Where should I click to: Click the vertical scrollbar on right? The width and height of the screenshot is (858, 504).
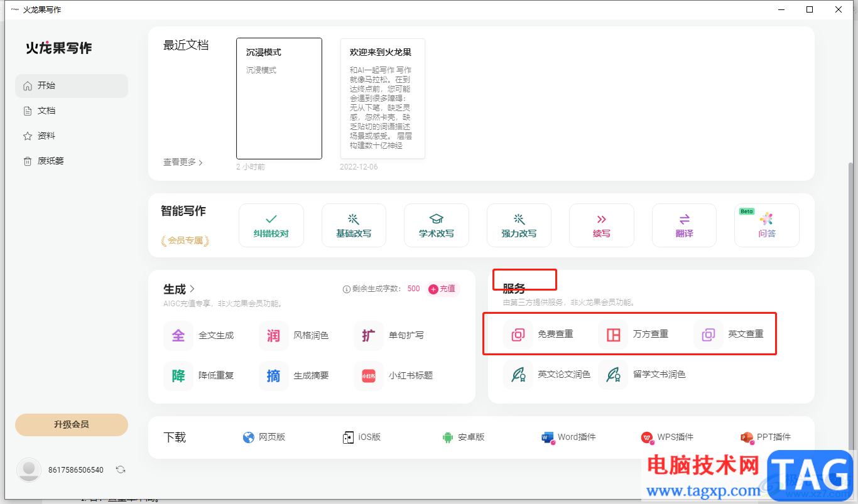pyautogui.click(x=852, y=306)
